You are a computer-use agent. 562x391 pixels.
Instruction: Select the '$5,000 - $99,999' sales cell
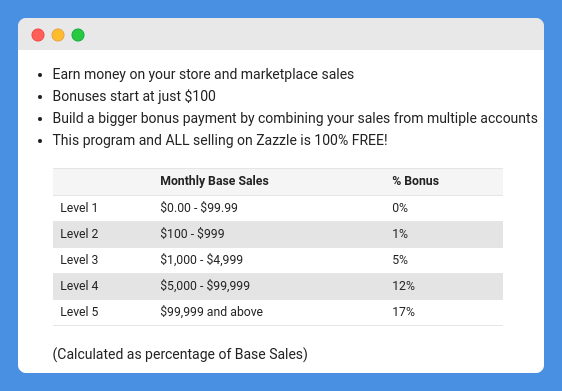[205, 286]
